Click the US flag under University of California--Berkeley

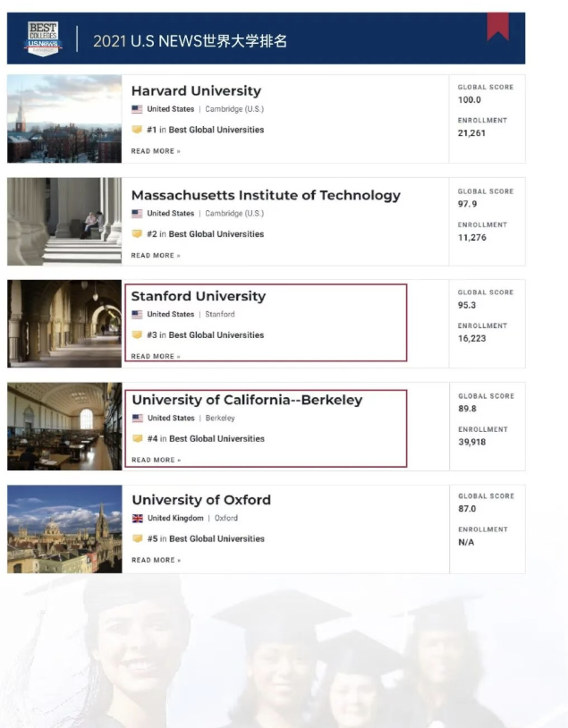138,419
